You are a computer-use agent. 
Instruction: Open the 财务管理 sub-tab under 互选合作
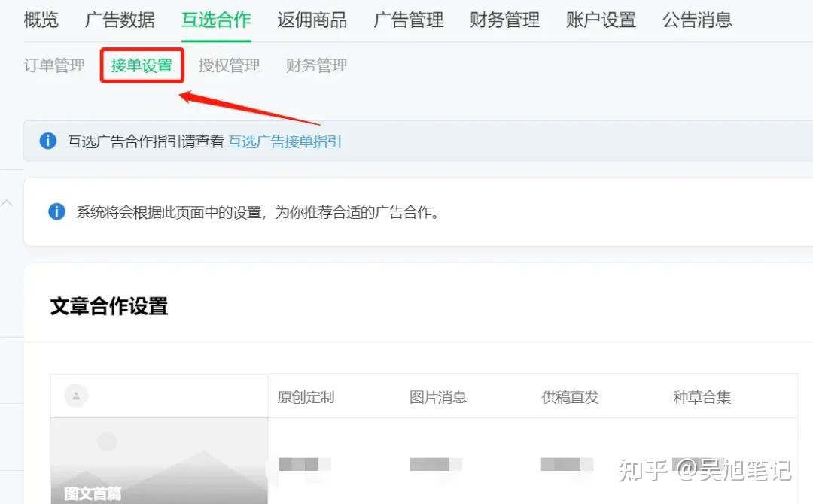pyautogui.click(x=316, y=66)
